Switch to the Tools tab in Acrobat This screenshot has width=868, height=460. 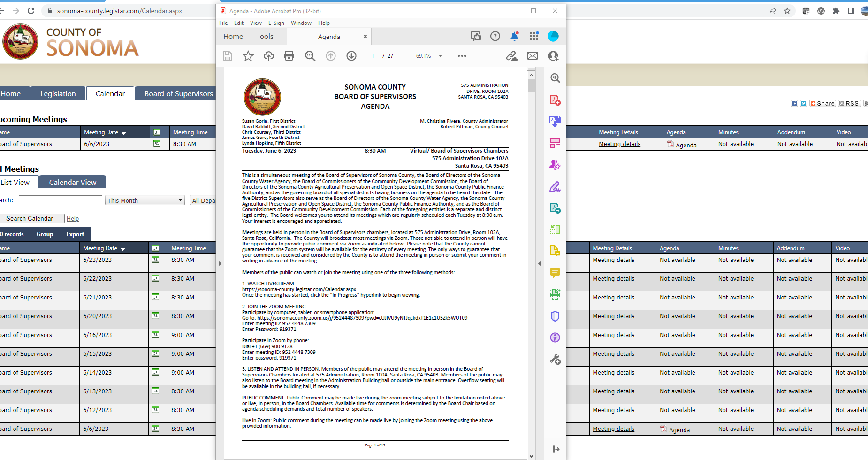(265, 37)
